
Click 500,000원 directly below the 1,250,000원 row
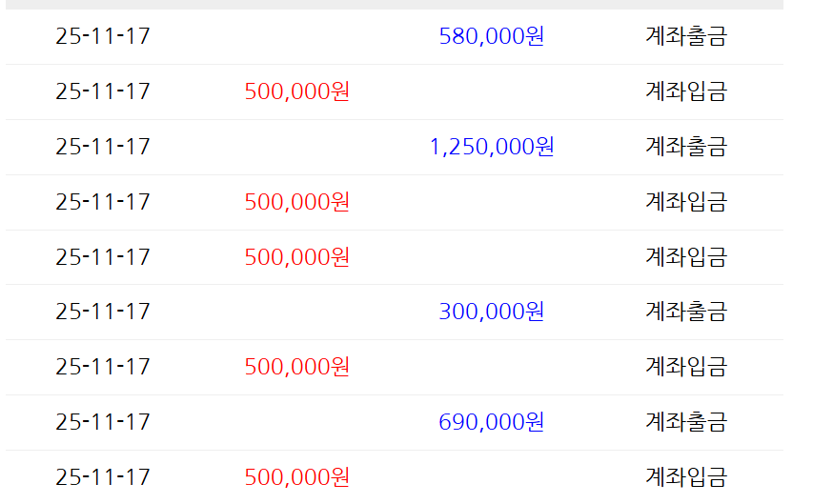tap(297, 202)
